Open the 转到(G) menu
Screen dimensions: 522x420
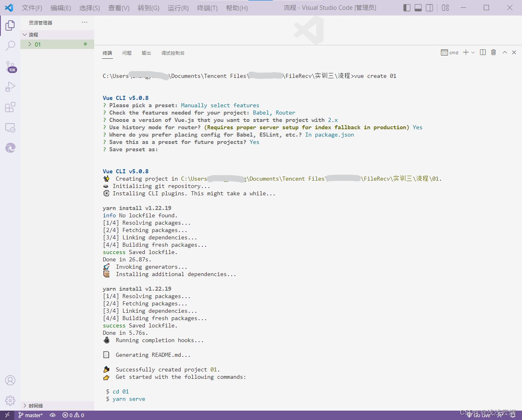(x=148, y=8)
